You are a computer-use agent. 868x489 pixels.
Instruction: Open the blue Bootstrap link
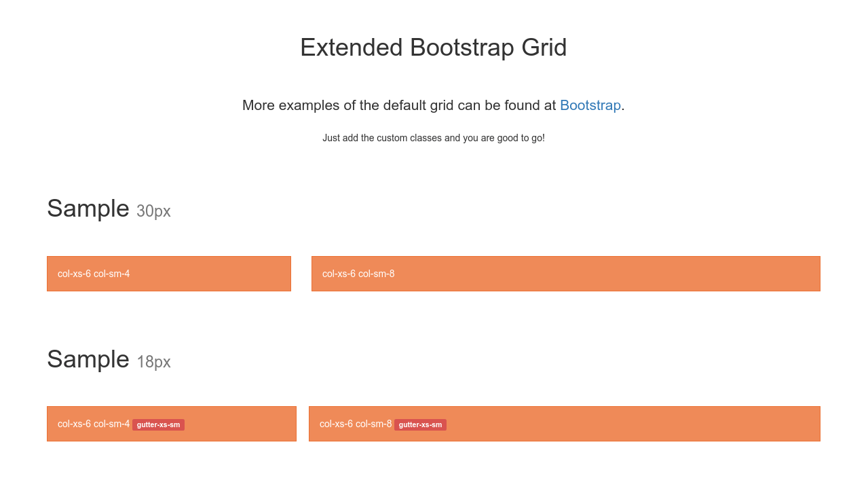click(x=590, y=105)
